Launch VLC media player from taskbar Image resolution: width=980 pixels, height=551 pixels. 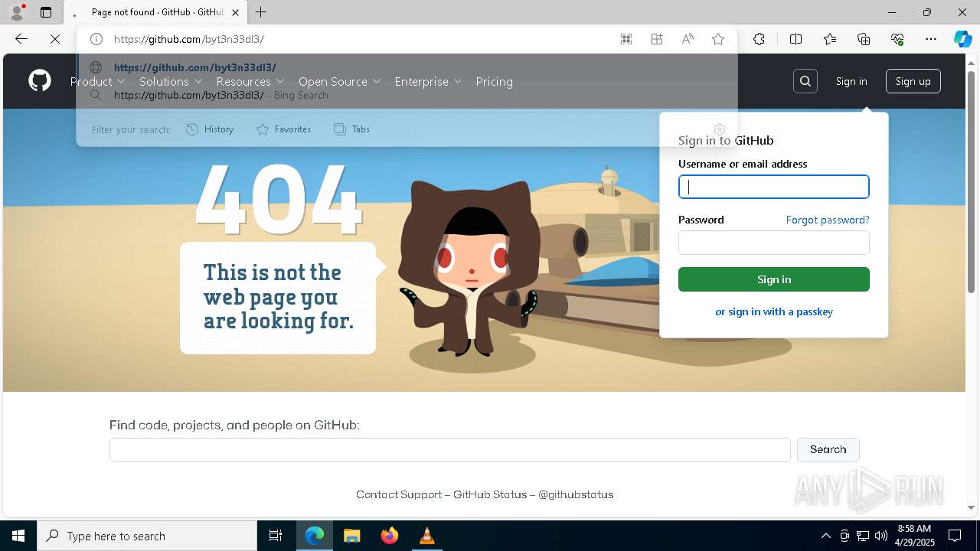pyautogui.click(x=426, y=536)
